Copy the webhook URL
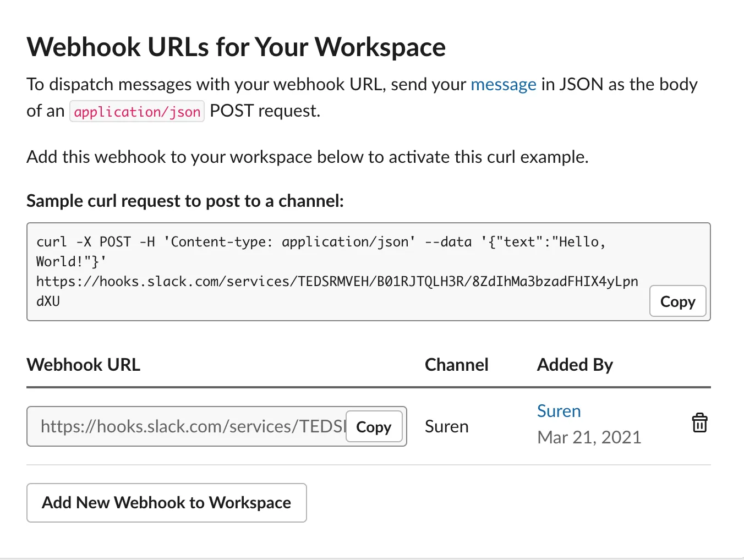744x560 pixels. click(x=374, y=427)
